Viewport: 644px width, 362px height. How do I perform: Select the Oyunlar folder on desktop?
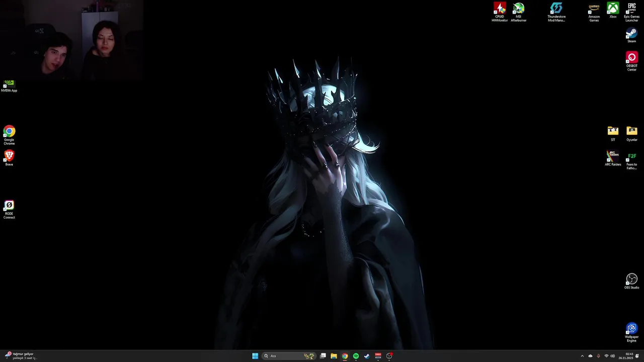click(x=632, y=134)
